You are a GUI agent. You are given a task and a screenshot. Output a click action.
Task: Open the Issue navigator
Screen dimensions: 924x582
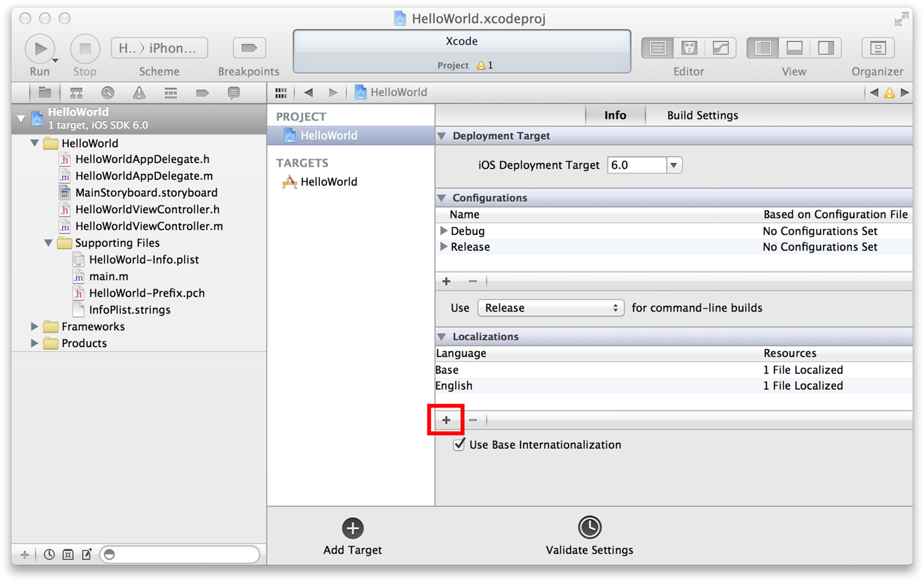pyautogui.click(x=138, y=92)
